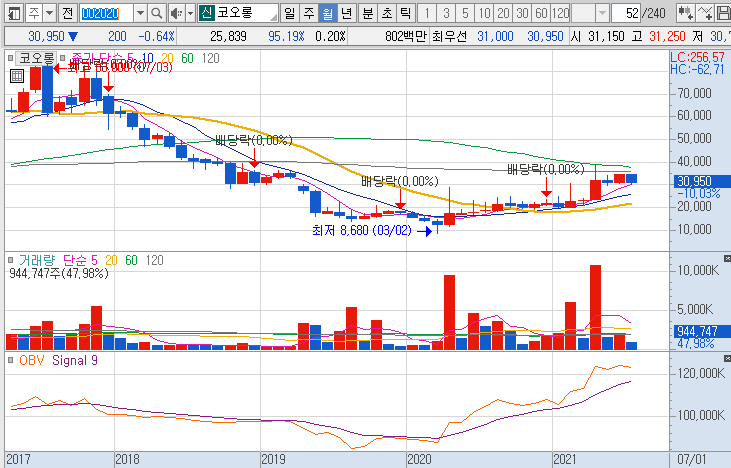The image size is (731, 468).
Task: Click the Signal 9 indicator label
Action: [75, 360]
